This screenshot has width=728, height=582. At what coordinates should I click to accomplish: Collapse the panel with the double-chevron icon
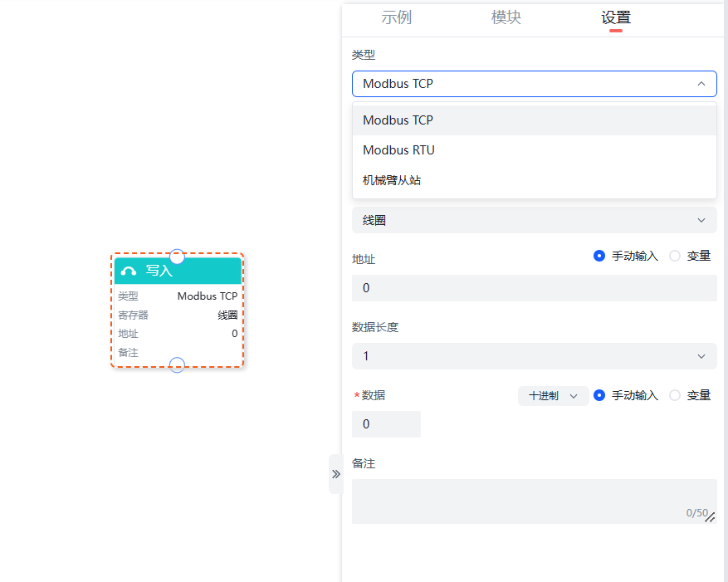coord(336,474)
